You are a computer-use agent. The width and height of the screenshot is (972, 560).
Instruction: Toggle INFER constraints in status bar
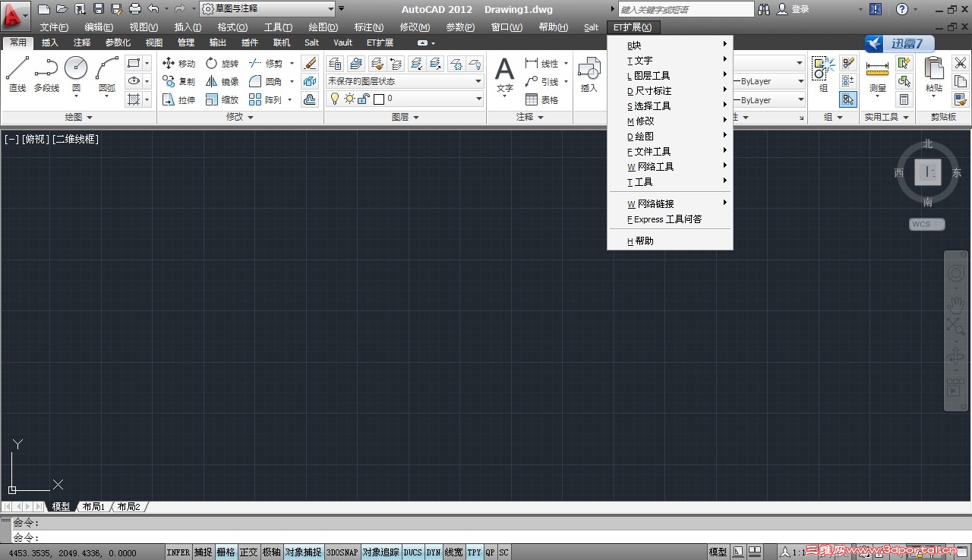tap(178, 552)
